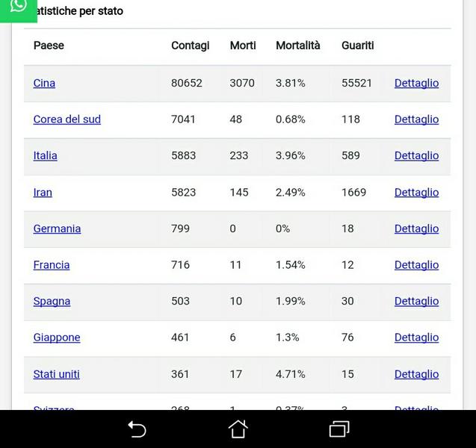Image resolution: width=476 pixels, height=448 pixels.
Task: Click the Guariti column header
Action: coord(357,46)
